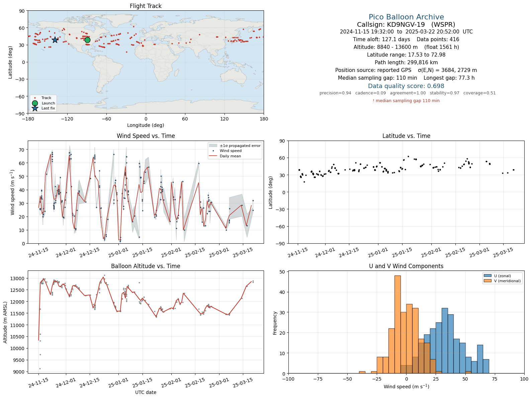
Task: Click the '−180' longitude tick label on the map
Action: (28, 119)
